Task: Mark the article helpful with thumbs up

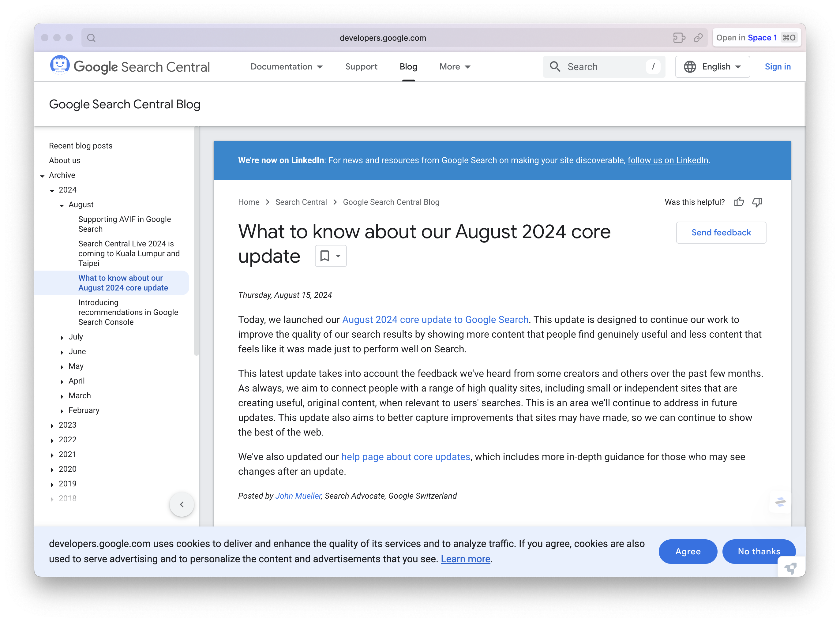Action: click(739, 202)
